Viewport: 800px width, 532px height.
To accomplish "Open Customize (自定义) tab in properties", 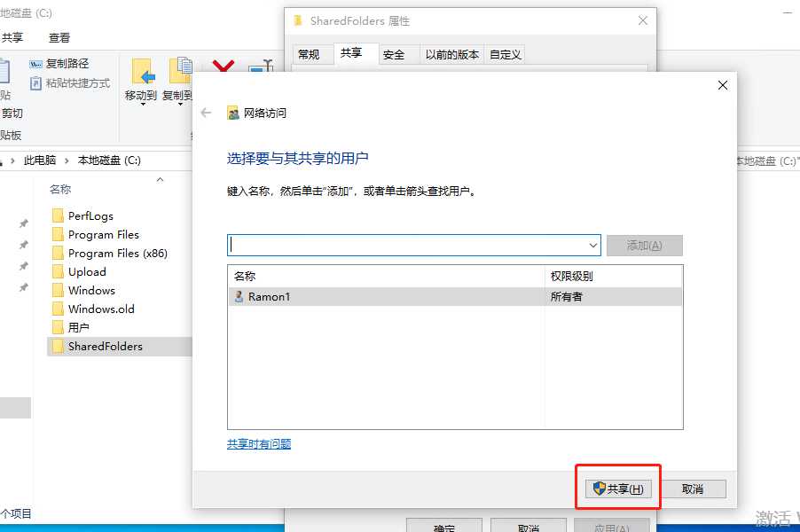I will [x=506, y=55].
